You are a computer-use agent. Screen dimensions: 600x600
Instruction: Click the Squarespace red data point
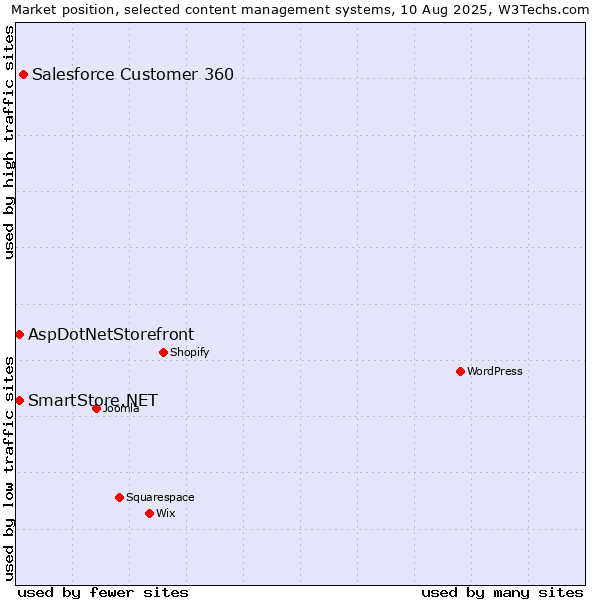[x=119, y=497]
